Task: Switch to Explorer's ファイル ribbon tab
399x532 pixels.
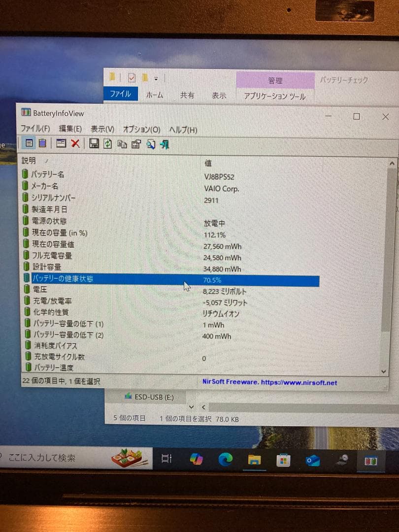Action: [x=121, y=94]
